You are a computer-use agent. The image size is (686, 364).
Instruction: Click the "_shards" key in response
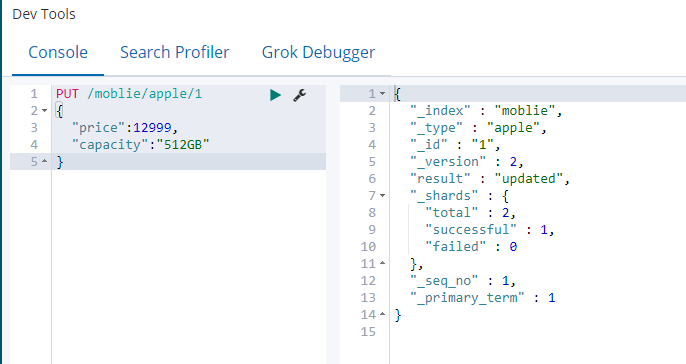[x=444, y=196]
